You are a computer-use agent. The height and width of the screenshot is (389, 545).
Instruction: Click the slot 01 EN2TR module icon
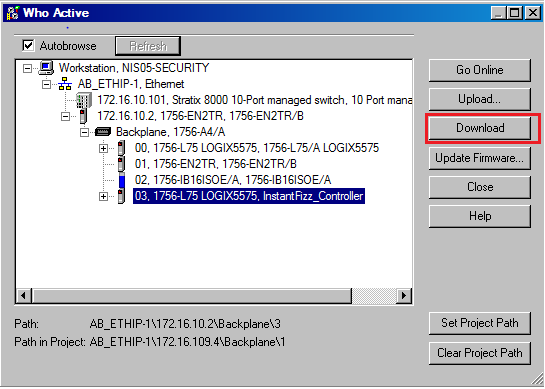[121, 164]
